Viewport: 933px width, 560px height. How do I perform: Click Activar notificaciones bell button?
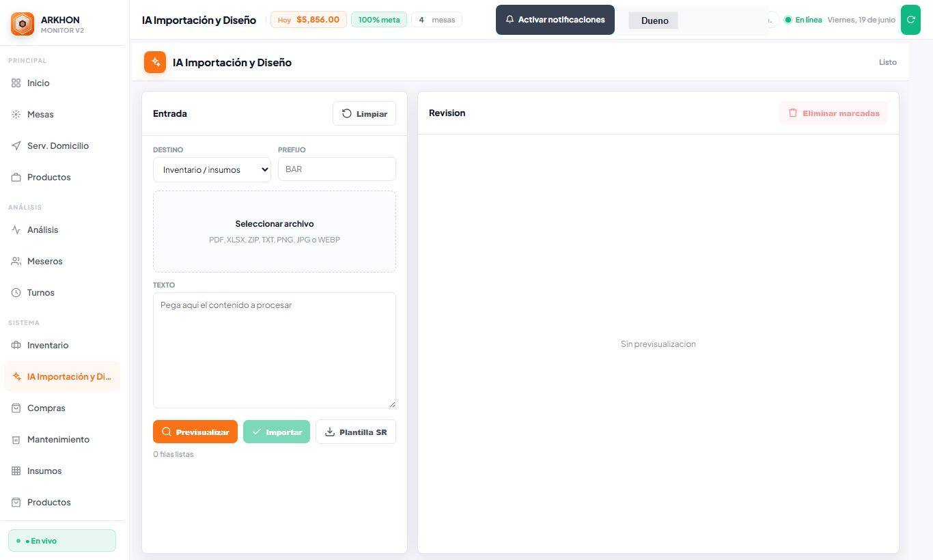click(555, 20)
